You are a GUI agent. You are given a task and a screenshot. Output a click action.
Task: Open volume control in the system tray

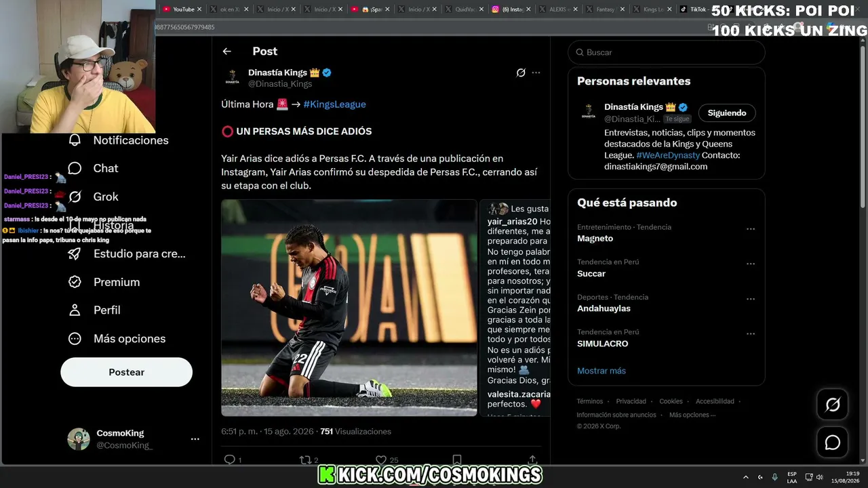click(821, 477)
